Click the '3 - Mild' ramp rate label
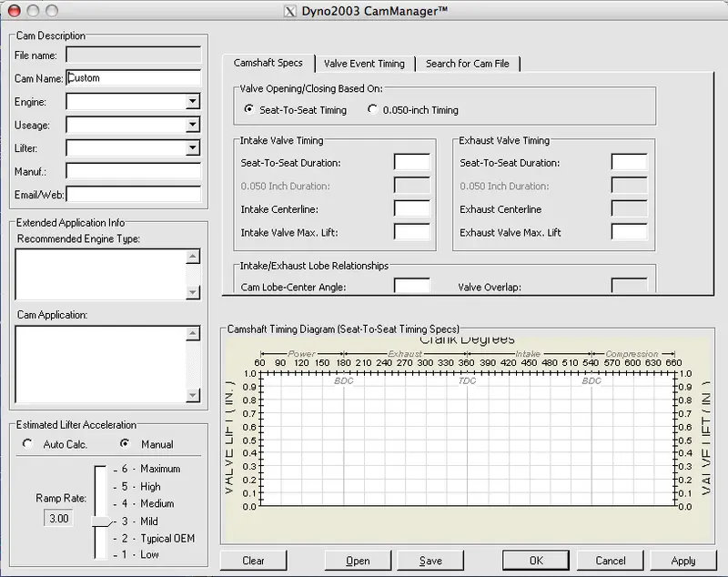This screenshot has width=728, height=577. tap(140, 521)
